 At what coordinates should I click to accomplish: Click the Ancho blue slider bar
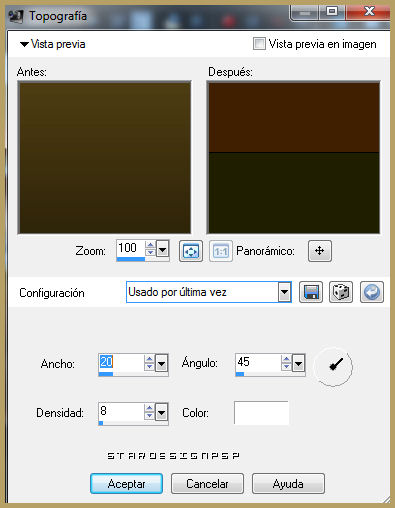pos(106,374)
